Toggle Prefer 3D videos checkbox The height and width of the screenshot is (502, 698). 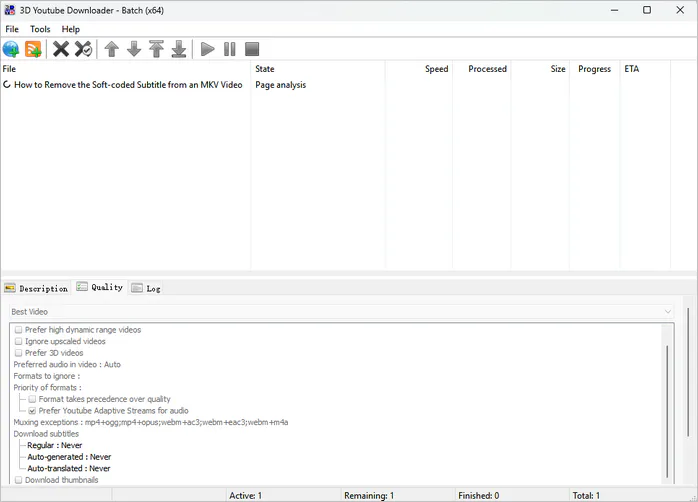pyautogui.click(x=18, y=353)
